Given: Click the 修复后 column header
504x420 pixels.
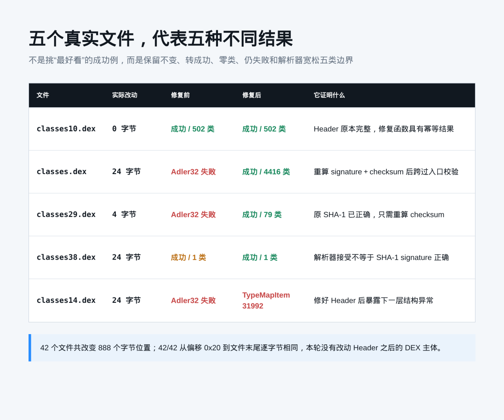Looking at the screenshot, I should coord(252,95).
